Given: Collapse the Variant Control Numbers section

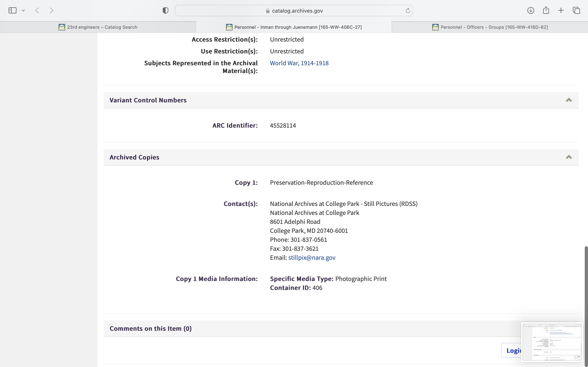Looking at the screenshot, I should (569, 100).
